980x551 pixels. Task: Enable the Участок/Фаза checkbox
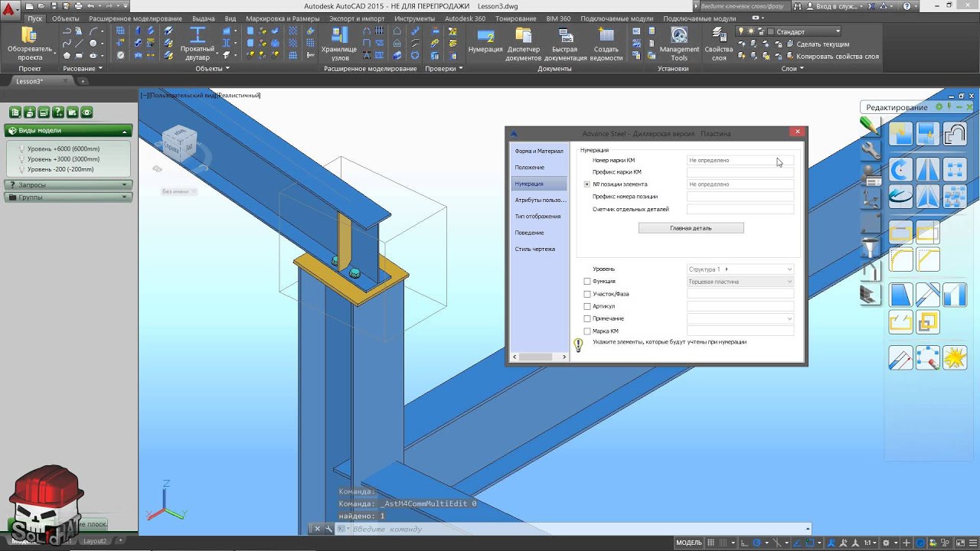pos(587,294)
